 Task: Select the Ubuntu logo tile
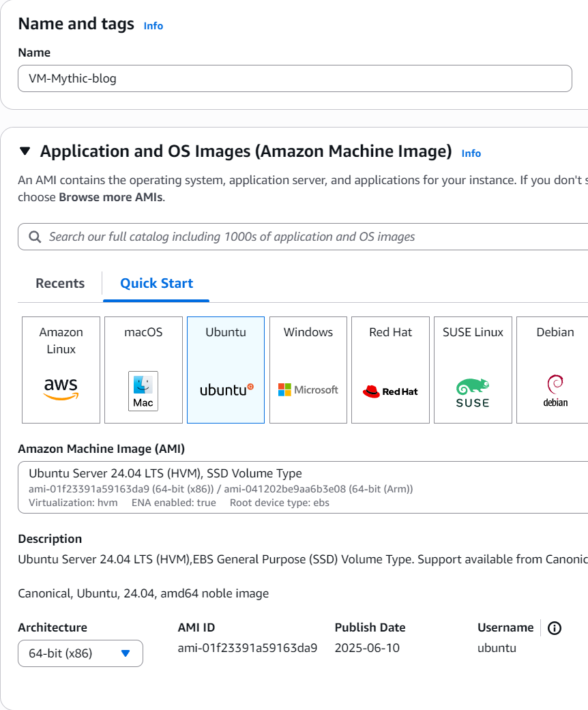[x=226, y=370]
